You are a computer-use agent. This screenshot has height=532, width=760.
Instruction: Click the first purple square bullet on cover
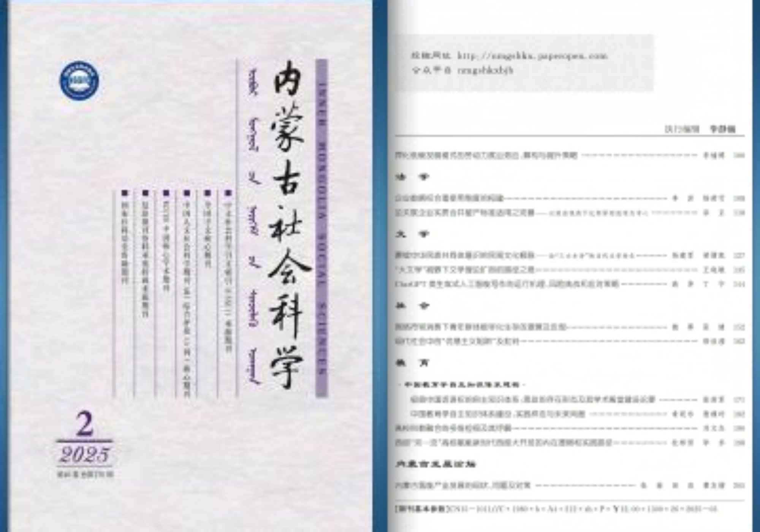click(x=124, y=193)
